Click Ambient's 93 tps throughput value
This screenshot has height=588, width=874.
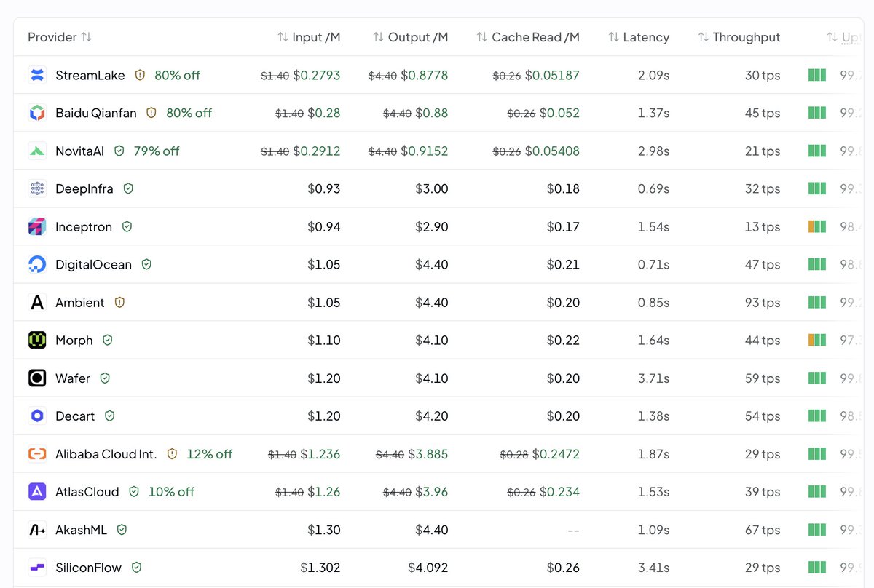click(763, 302)
